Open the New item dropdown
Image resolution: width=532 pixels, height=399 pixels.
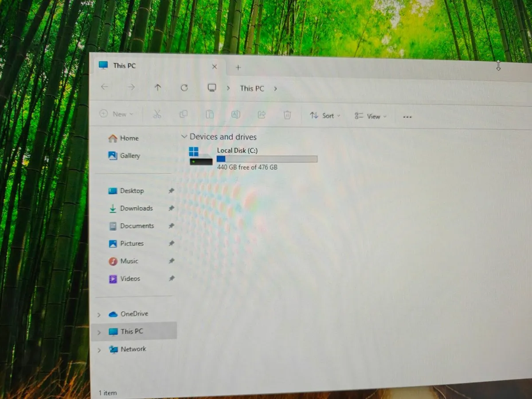[x=117, y=114]
